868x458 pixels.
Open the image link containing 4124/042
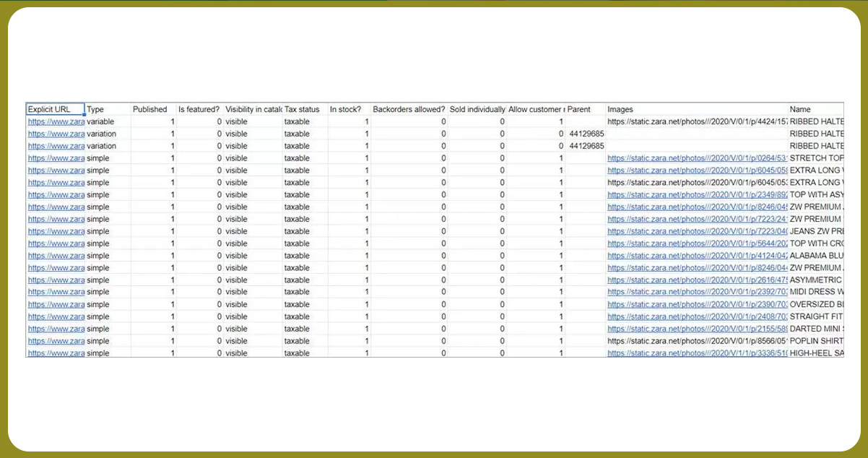pyautogui.click(x=697, y=256)
